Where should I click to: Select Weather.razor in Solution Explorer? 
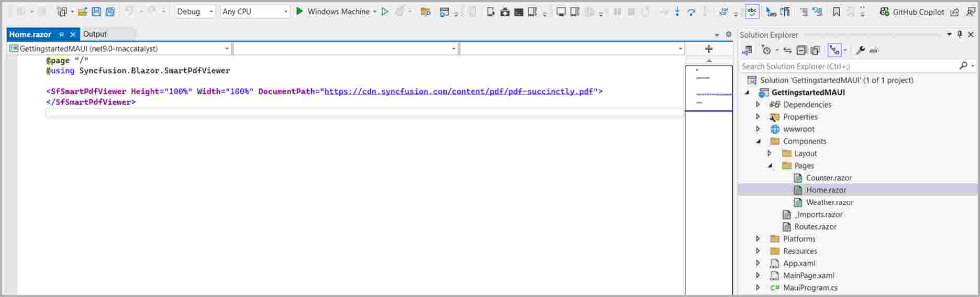[829, 202]
